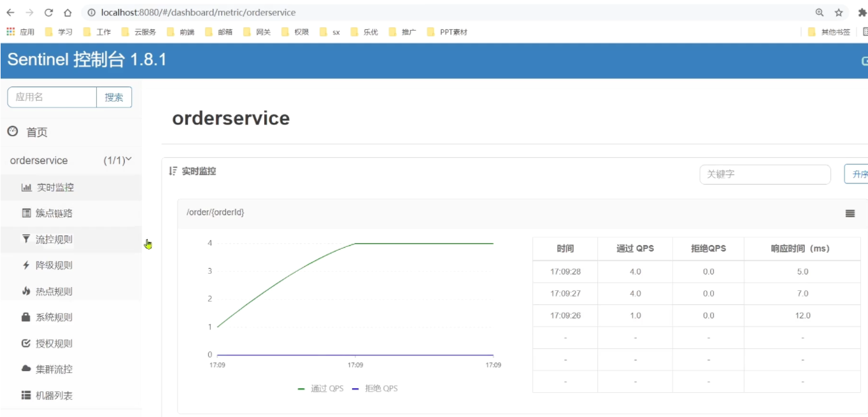Toggle the 通过 QPS legend series
The image size is (868, 417).
coord(321,388)
